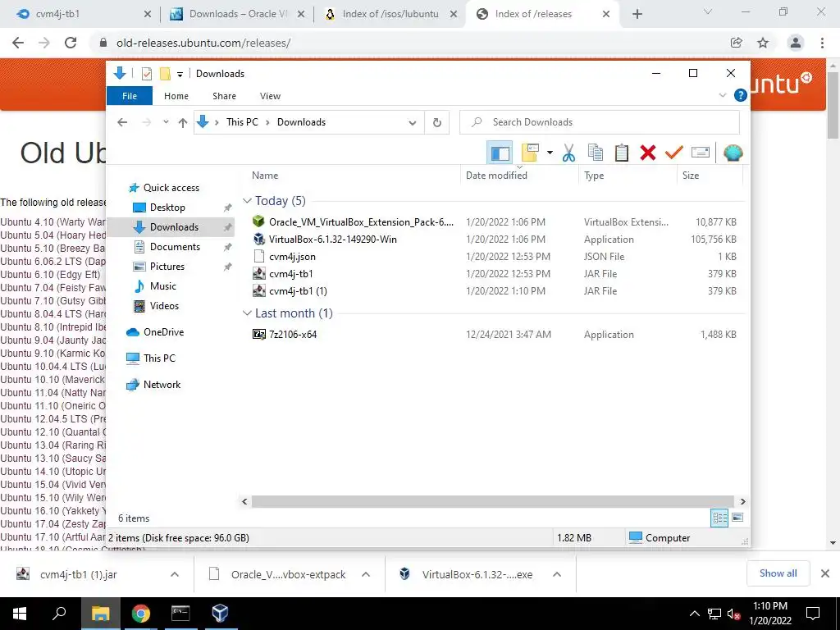840x630 pixels.
Task: Switch to the cvm4j-tb1 Chrome tab
Action: pyautogui.click(x=80, y=14)
